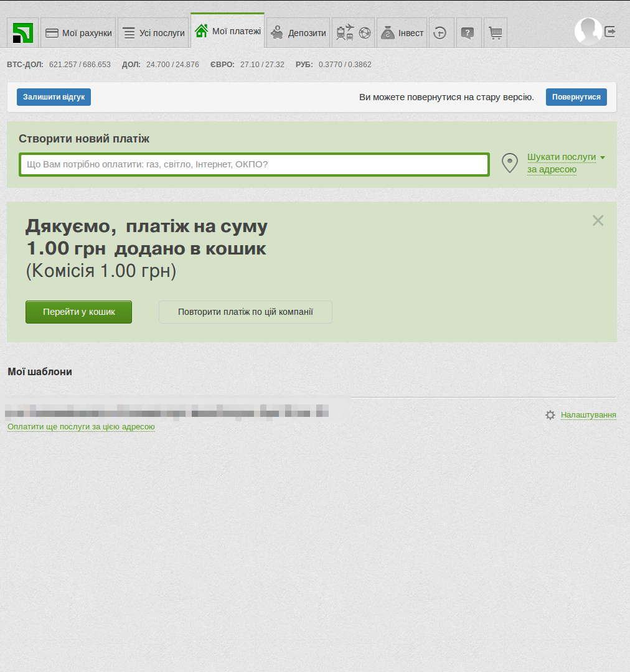The image size is (630, 672).
Task: Close the payment added notification
Action: pyautogui.click(x=598, y=220)
